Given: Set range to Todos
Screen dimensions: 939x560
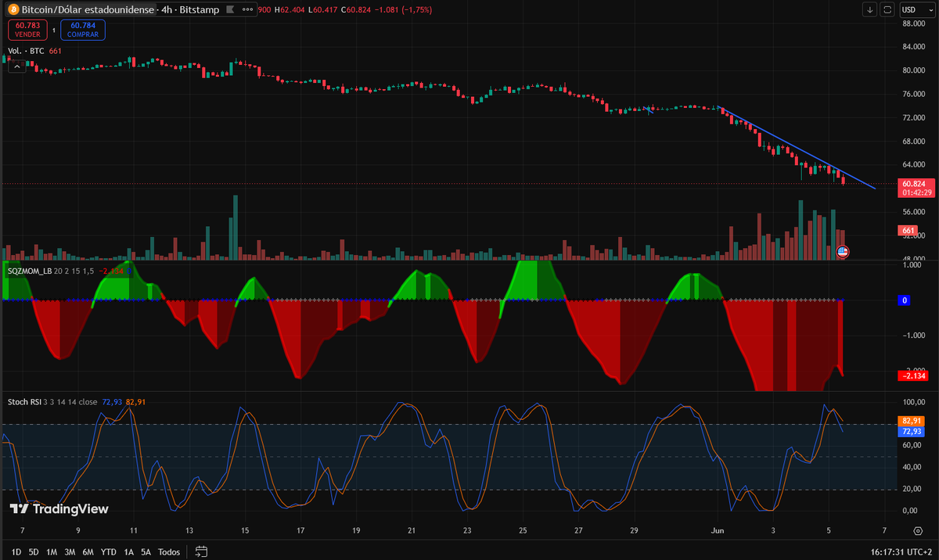Looking at the screenshot, I should [169, 551].
